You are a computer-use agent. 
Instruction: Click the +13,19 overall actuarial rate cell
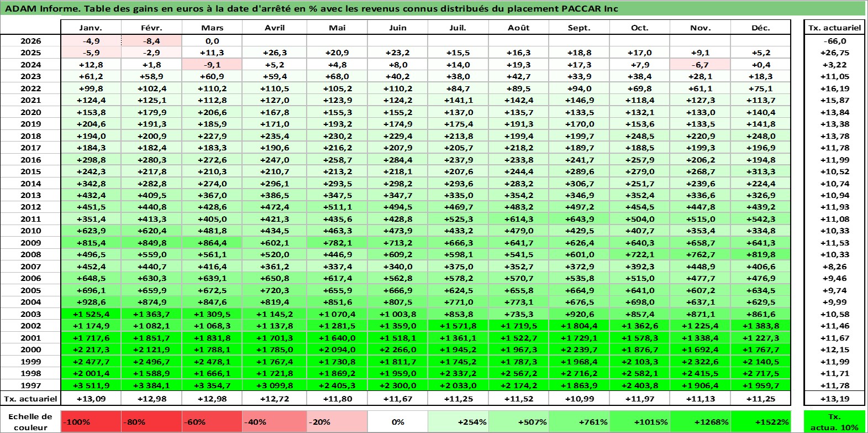point(835,398)
